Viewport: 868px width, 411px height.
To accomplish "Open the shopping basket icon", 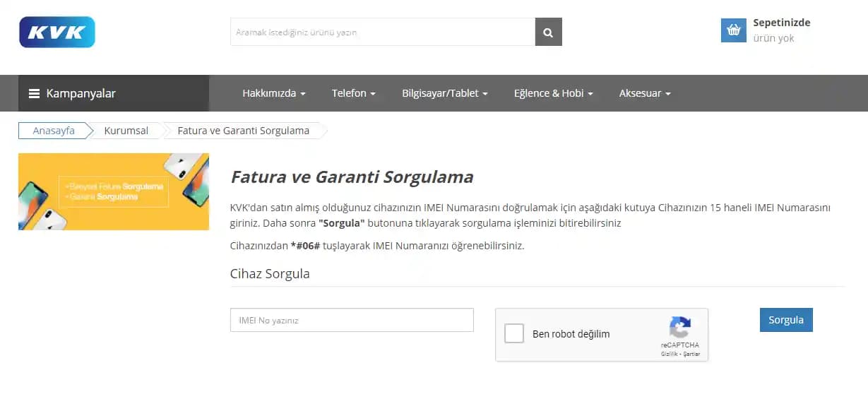I will pyautogui.click(x=733, y=30).
